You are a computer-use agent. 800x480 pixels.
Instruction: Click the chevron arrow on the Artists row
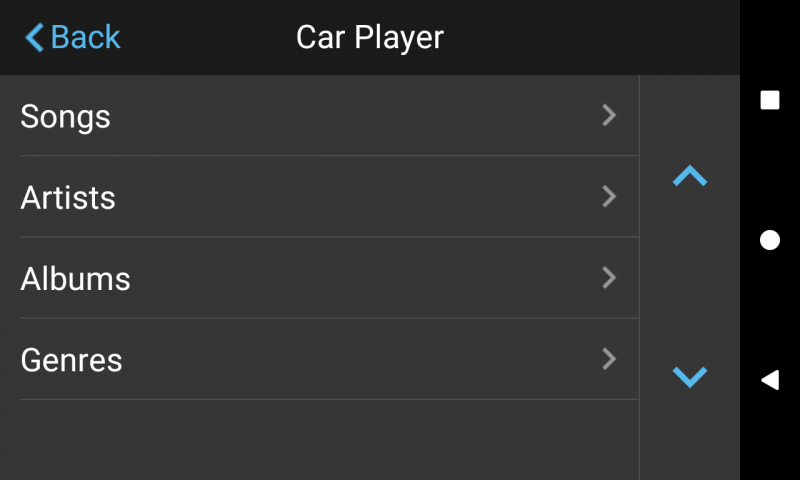point(609,197)
